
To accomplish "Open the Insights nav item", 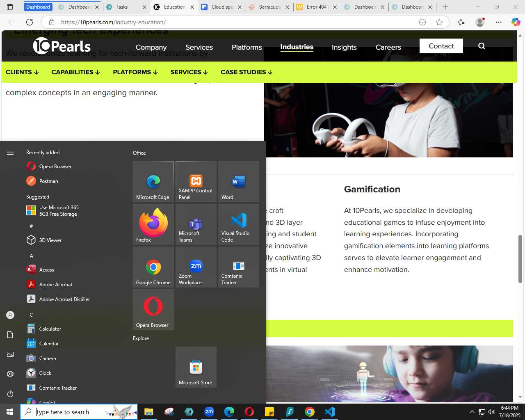I will 344,47.
